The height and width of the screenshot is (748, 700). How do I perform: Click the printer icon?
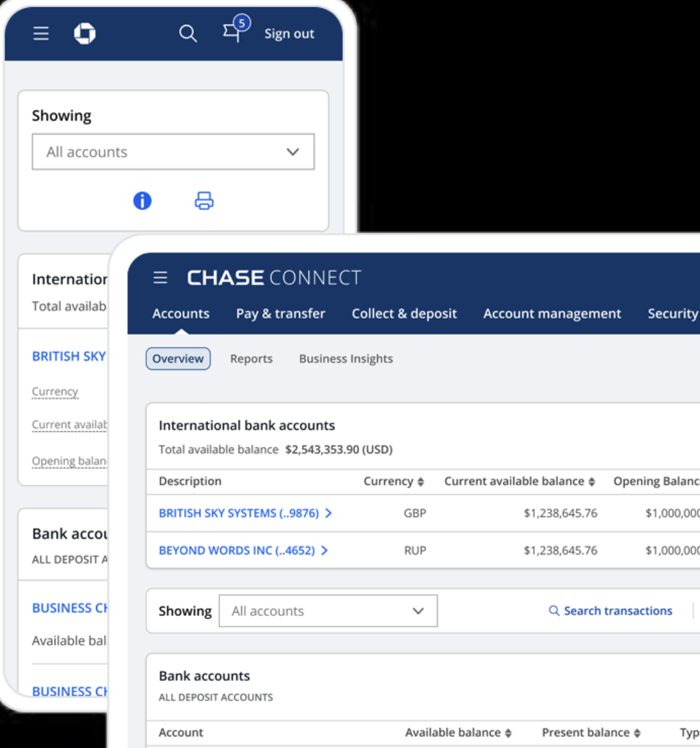[204, 201]
